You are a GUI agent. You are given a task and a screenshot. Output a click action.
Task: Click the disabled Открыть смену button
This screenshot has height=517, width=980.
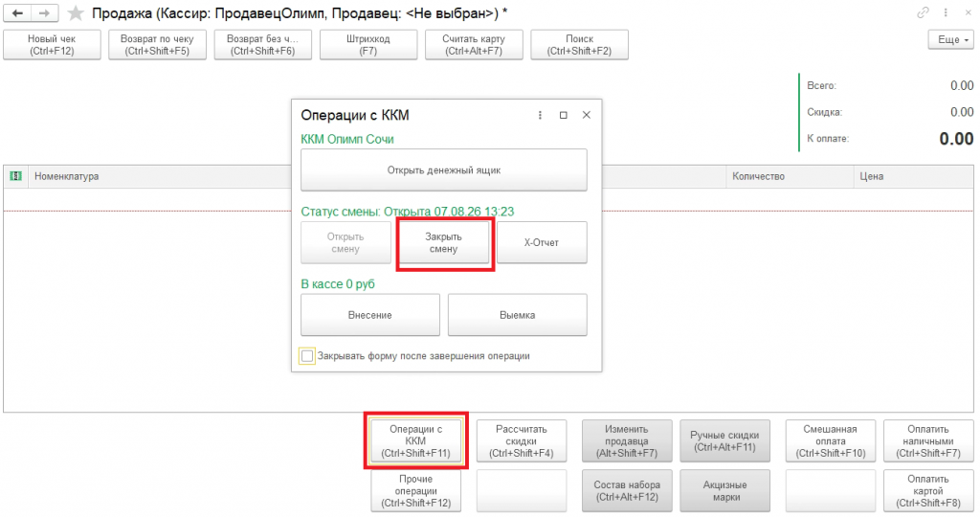(x=345, y=242)
